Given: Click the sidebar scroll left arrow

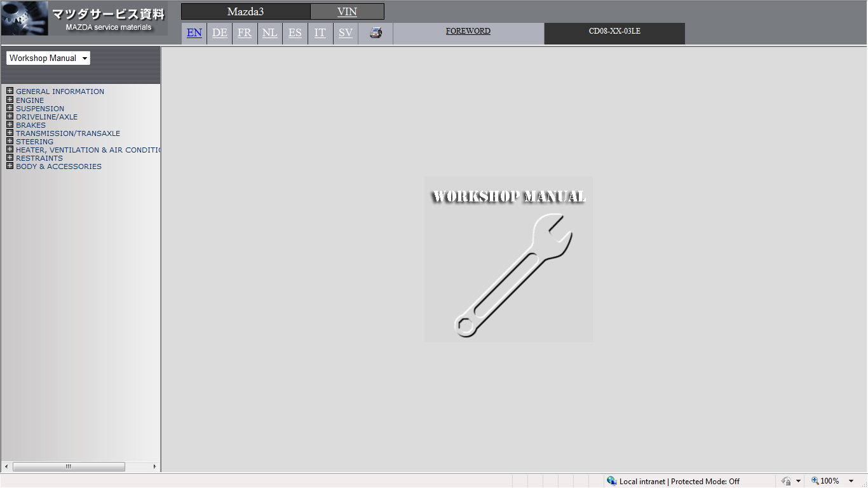Looking at the screenshot, I should click(x=6, y=467).
